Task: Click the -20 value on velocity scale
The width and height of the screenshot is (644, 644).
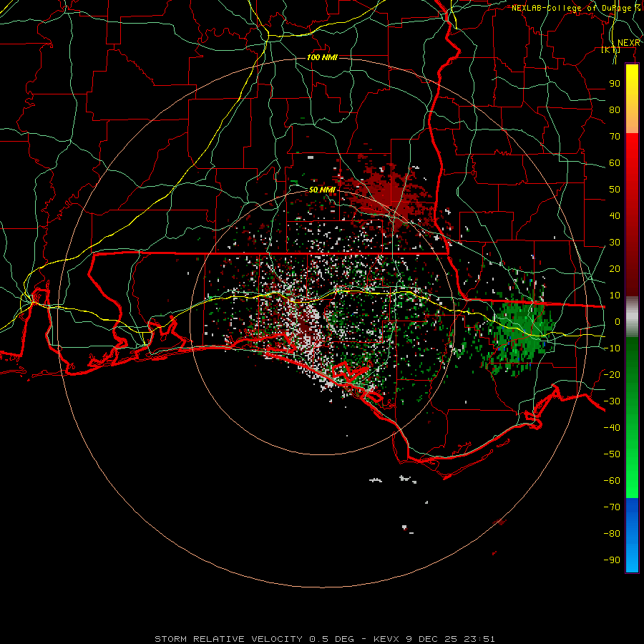Action: (612, 375)
